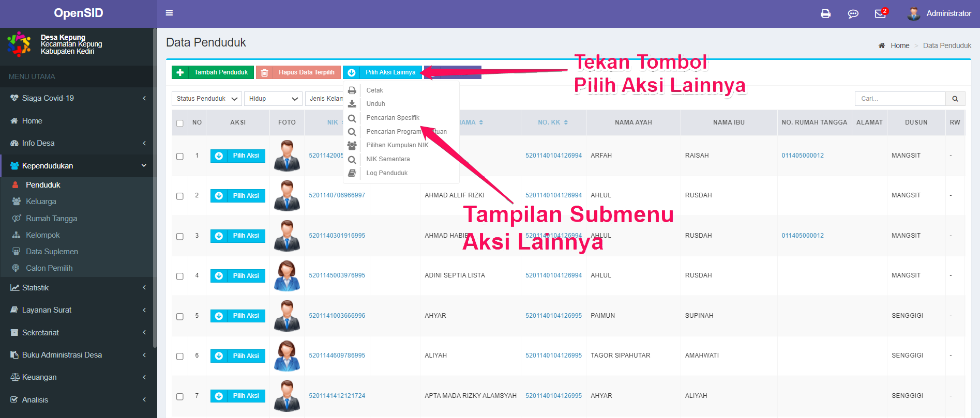
Task: Click the trash icon on Hapus Data Terpilih
Action: click(x=264, y=72)
